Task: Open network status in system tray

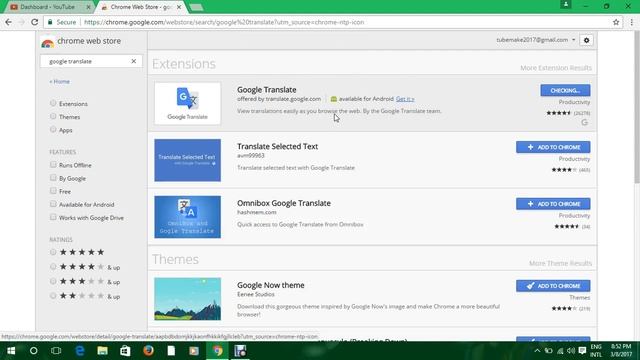Action: (560, 351)
